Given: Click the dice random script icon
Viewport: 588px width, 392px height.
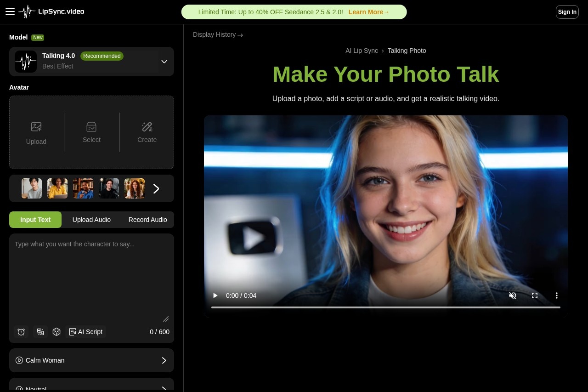Looking at the screenshot, I should (x=57, y=332).
